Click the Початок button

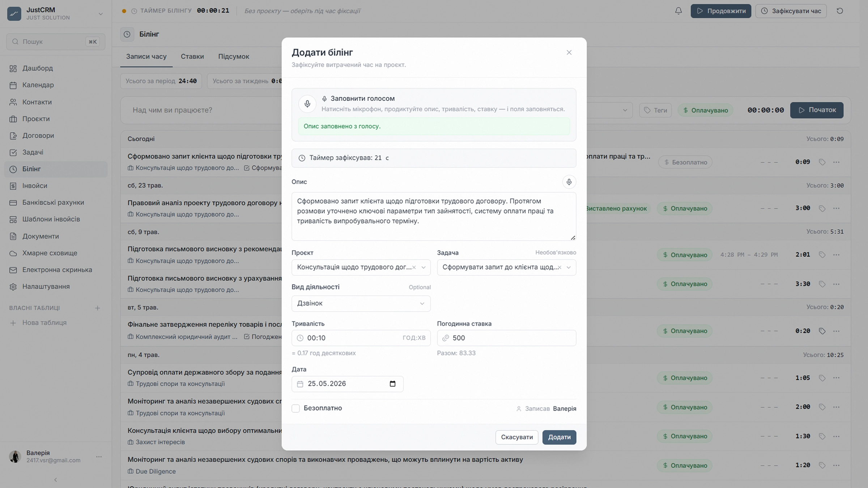[x=817, y=110]
